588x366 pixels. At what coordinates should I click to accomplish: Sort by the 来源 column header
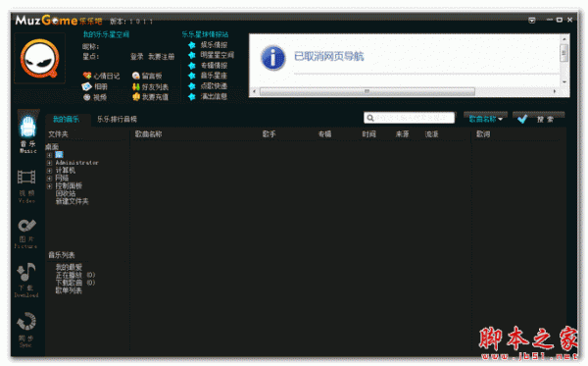(402, 134)
